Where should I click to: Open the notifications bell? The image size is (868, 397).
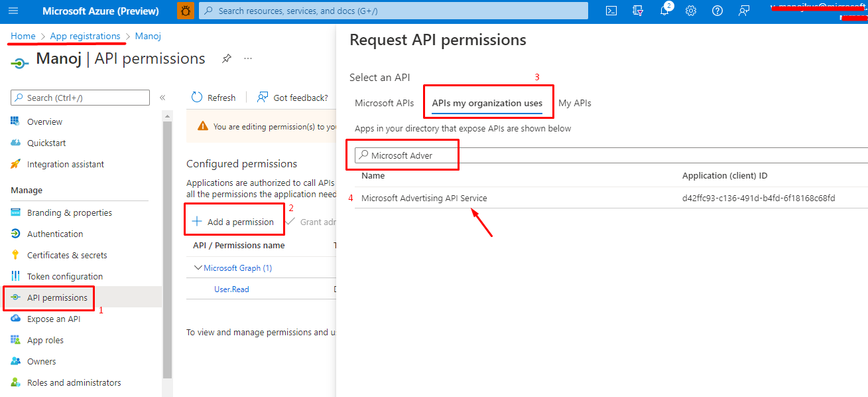click(x=665, y=11)
